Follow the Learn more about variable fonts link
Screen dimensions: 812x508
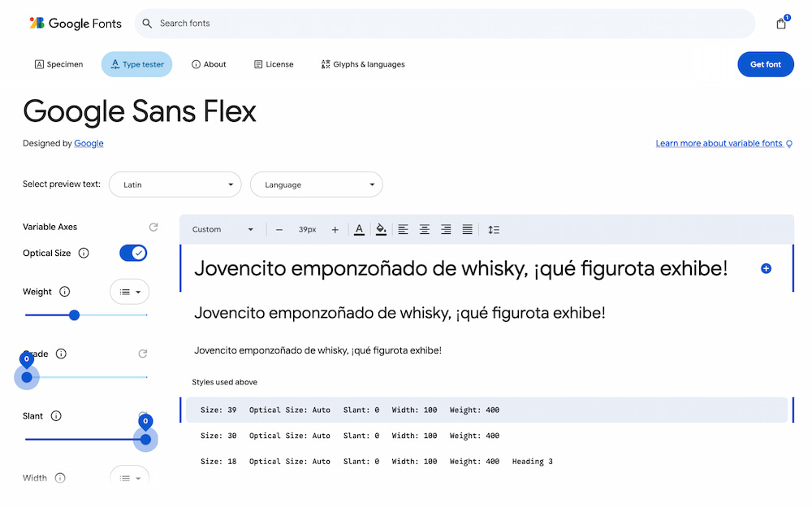[x=719, y=144]
